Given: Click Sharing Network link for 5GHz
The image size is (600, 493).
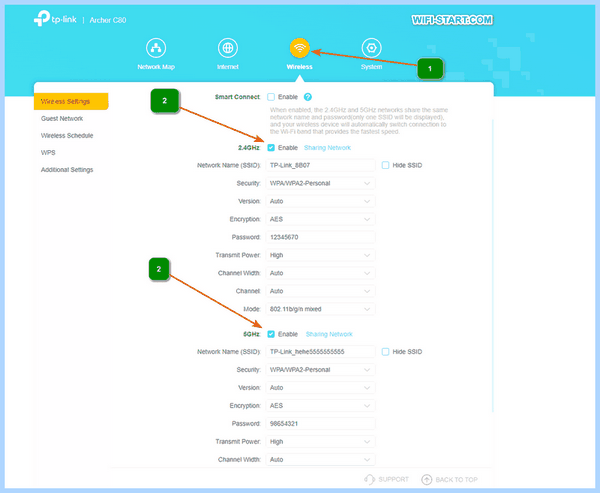Looking at the screenshot, I should tap(329, 334).
